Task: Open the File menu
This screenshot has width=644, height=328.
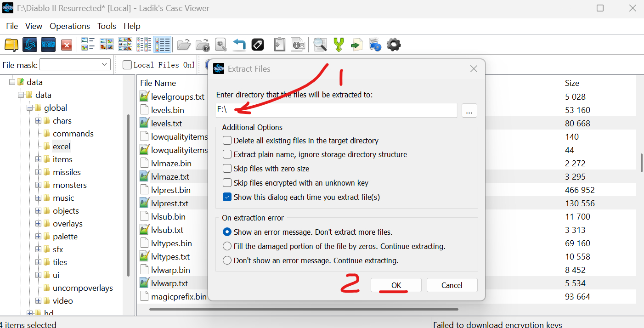Action: [12, 26]
